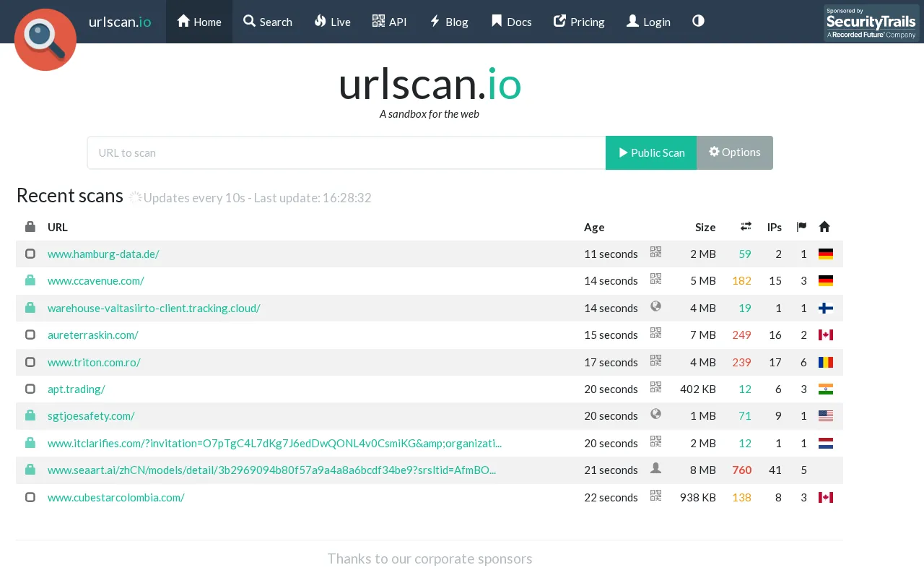Open the SecurityTrails sponsor banner
924x578 pixels.
tap(871, 23)
